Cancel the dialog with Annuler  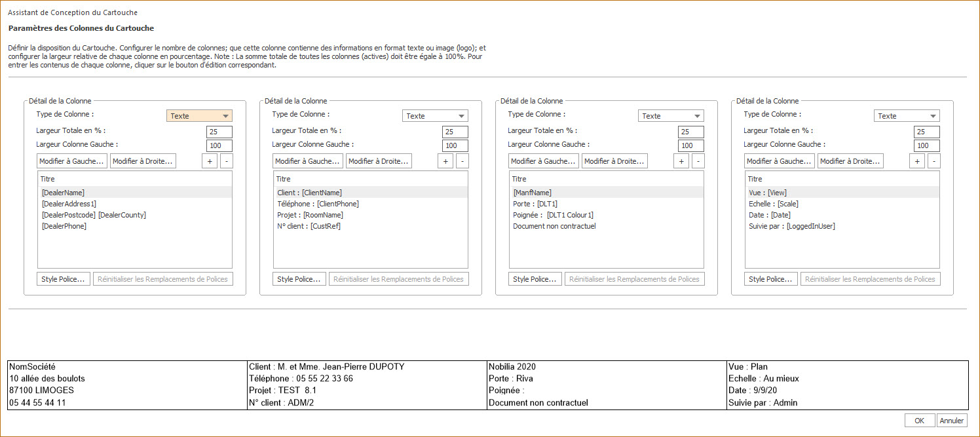pos(952,421)
